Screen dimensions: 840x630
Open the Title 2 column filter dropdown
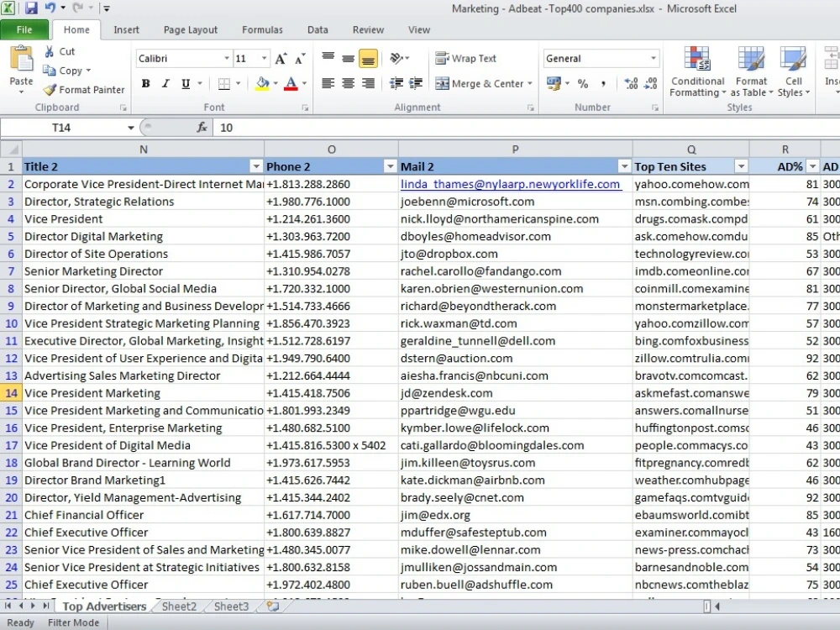pos(256,166)
